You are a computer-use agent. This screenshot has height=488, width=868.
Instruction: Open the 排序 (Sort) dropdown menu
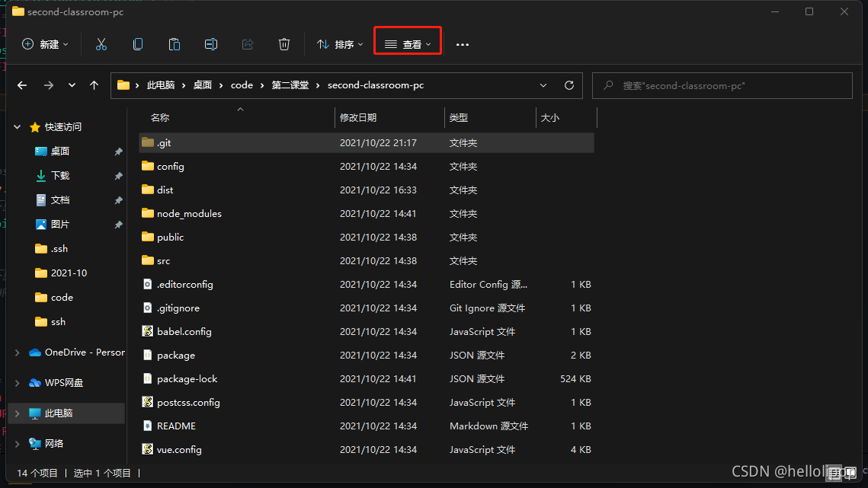pyautogui.click(x=340, y=44)
